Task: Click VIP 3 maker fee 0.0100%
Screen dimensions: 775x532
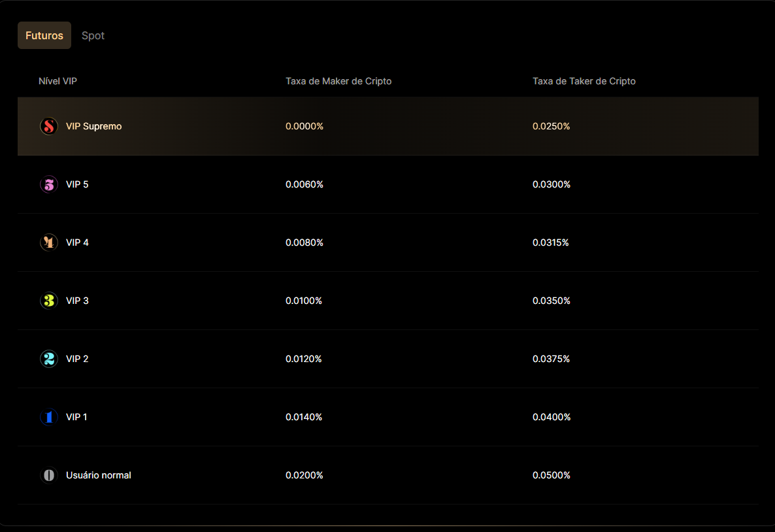Action: pos(304,301)
